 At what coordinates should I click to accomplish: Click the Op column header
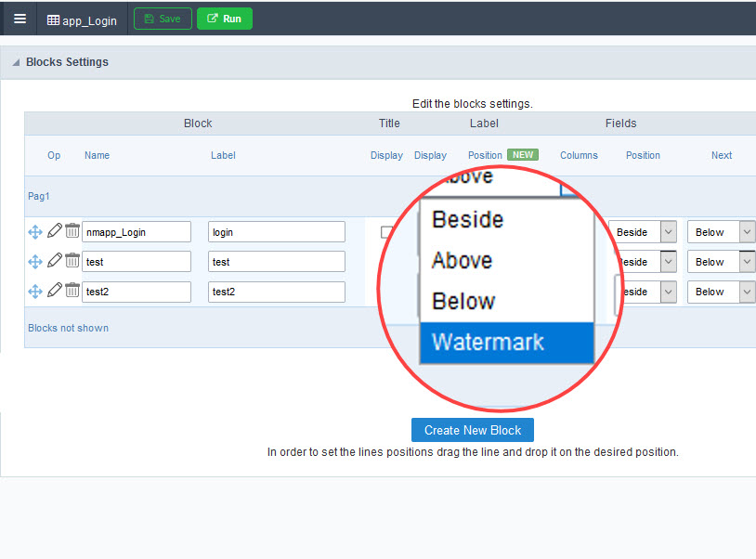point(54,155)
